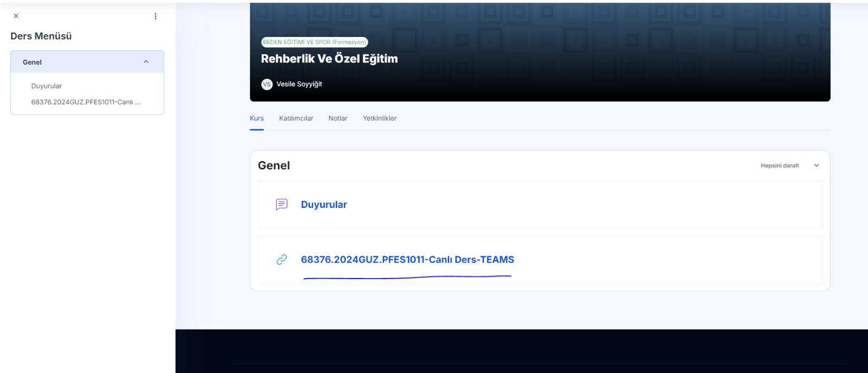868x373 pixels.
Task: Open the Notlar tab
Action: [337, 118]
